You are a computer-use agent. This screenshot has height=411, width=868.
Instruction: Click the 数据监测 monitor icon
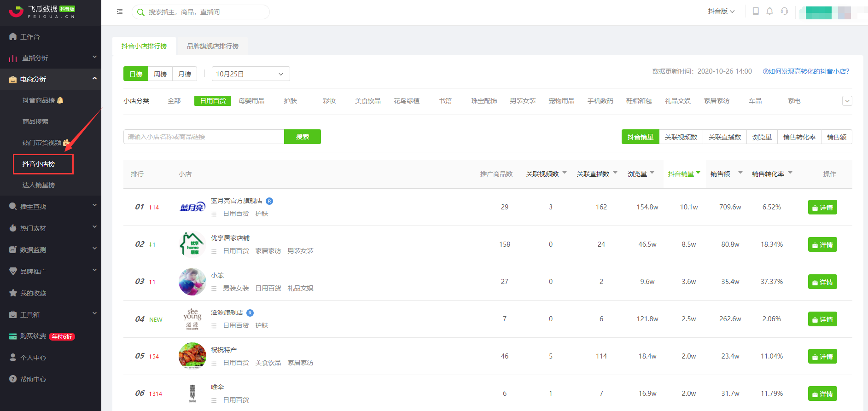click(x=13, y=249)
